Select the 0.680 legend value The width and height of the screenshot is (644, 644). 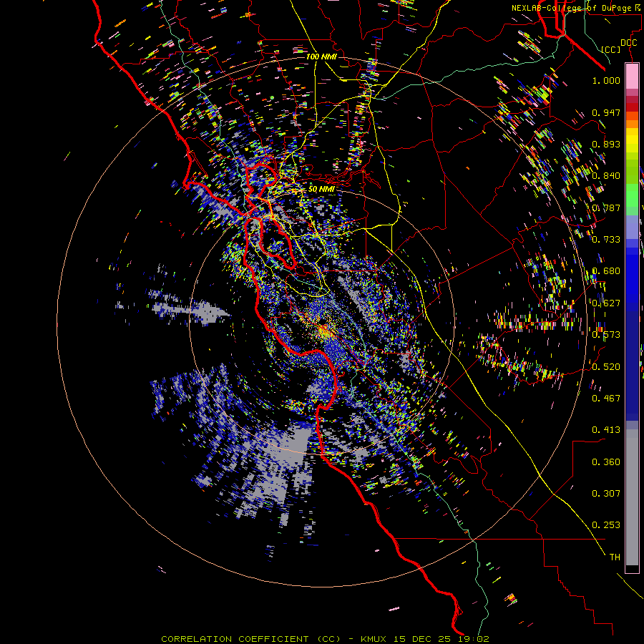[606, 271]
